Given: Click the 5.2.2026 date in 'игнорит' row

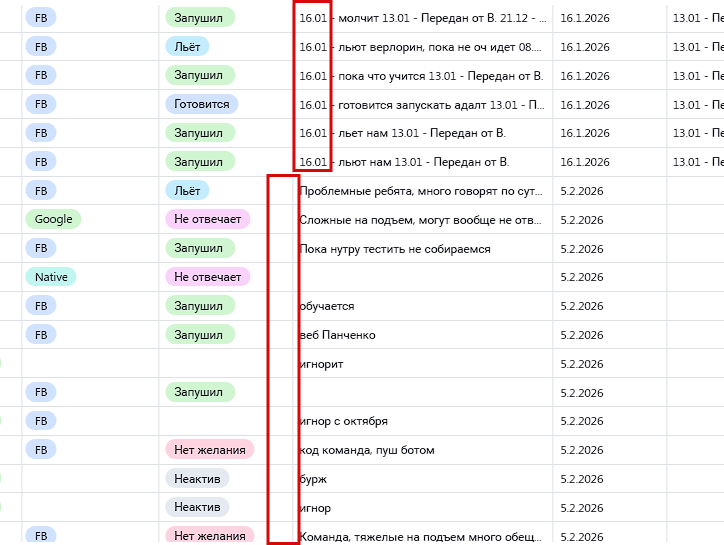Looking at the screenshot, I should (582, 364).
